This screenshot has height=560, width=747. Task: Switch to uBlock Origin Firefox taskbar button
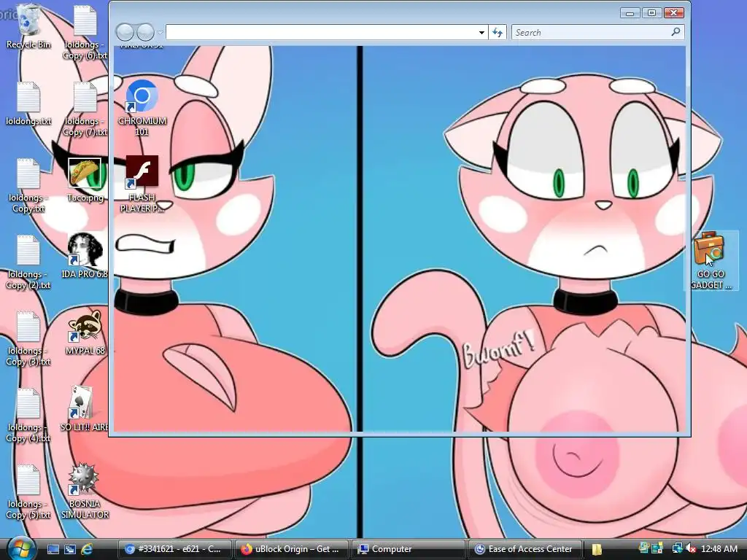tap(292, 549)
